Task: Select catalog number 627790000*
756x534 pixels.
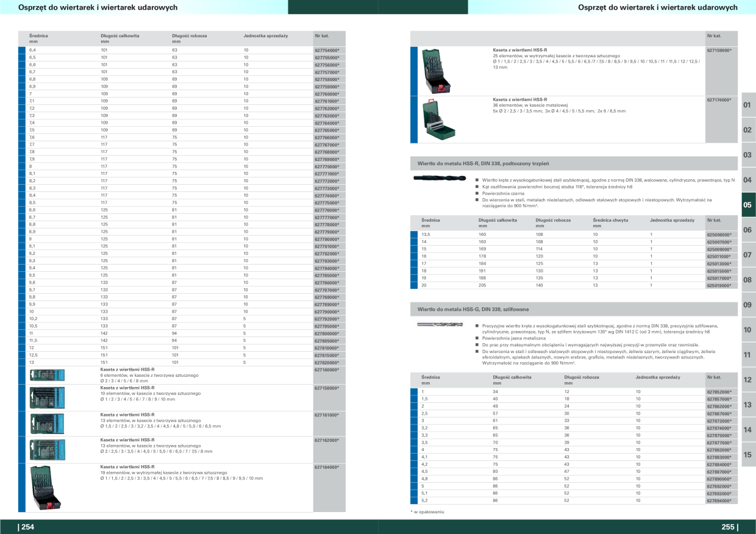Action: 326,311
